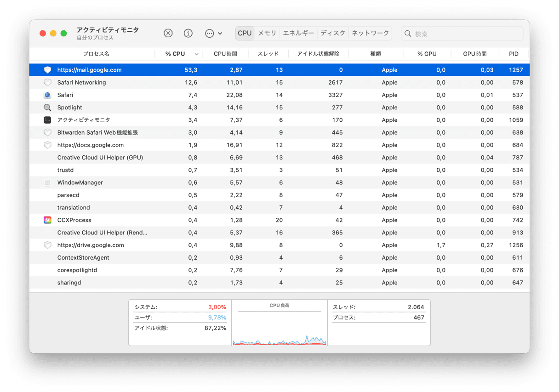Sort by アイドル状態解除 column header
The height and width of the screenshot is (392, 559).
click(318, 54)
